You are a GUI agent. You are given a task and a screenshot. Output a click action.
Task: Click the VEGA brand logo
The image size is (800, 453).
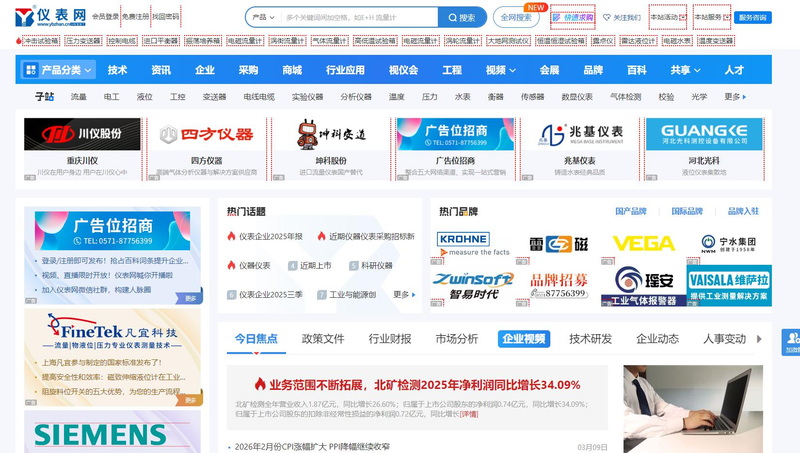643,244
